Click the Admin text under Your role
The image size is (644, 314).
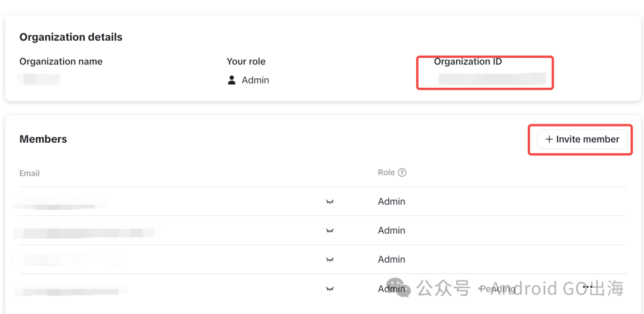click(x=255, y=80)
